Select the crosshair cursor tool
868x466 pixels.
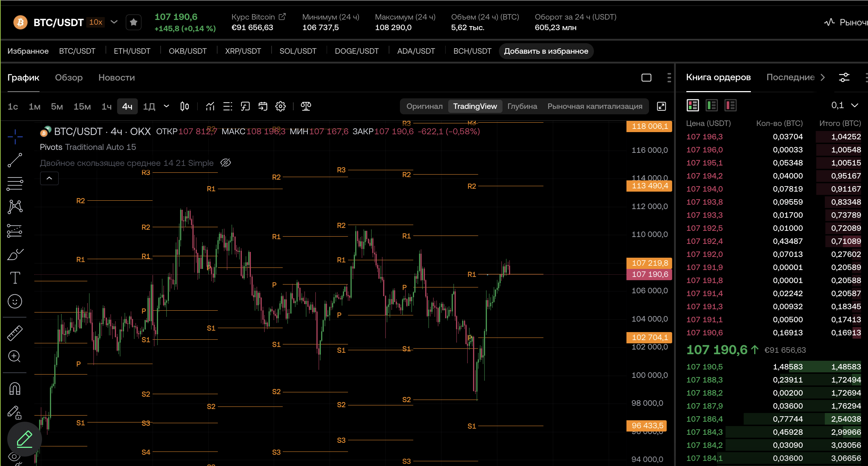pos(15,136)
